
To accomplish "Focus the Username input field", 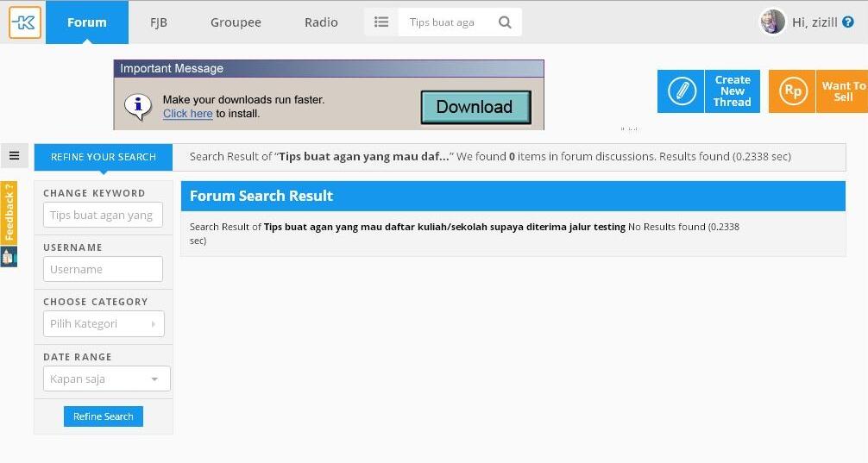I will (103, 269).
